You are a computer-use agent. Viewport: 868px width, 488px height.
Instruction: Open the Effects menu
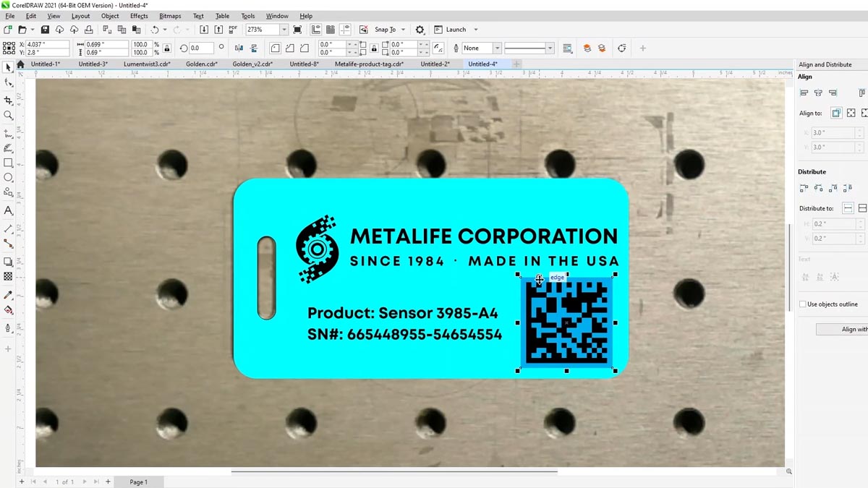pos(139,16)
